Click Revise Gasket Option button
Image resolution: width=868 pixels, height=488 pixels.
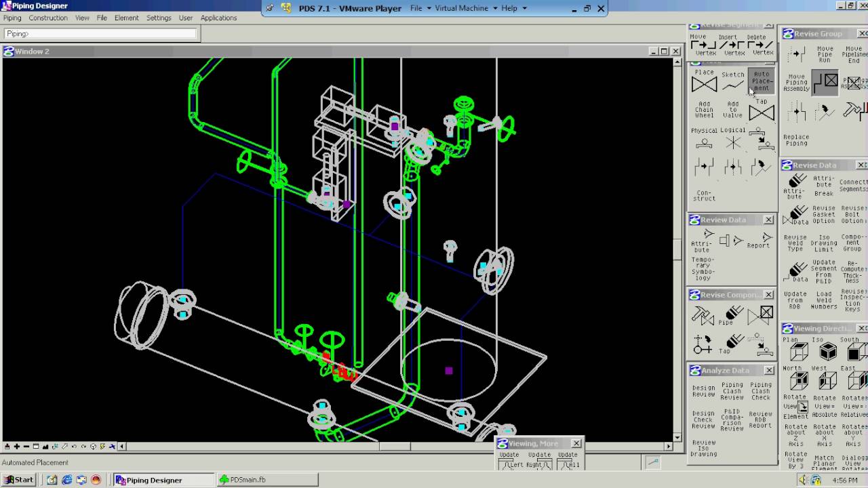824,215
